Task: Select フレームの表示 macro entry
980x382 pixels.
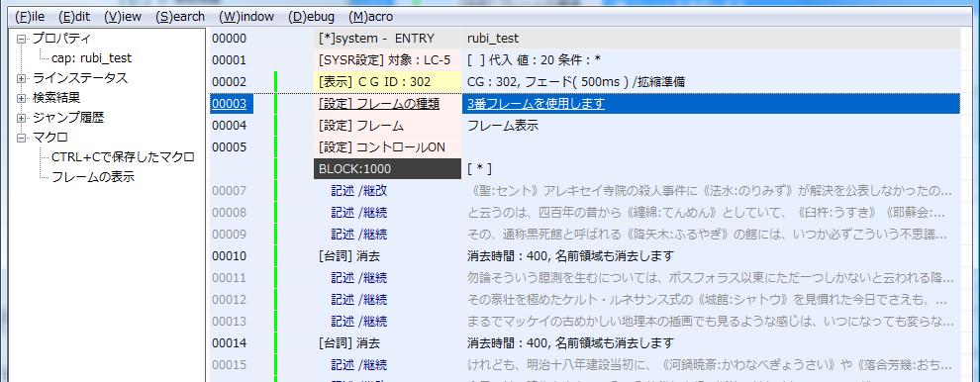Action: pos(92,176)
